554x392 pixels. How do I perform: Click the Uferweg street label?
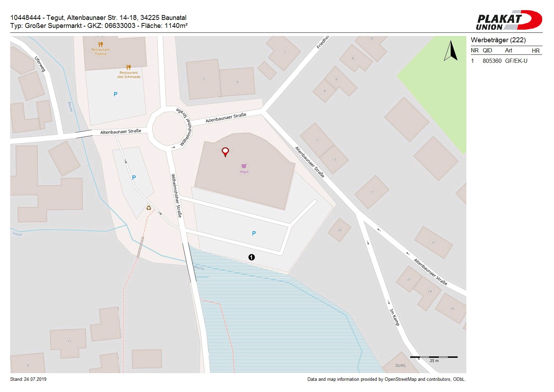pos(40,64)
